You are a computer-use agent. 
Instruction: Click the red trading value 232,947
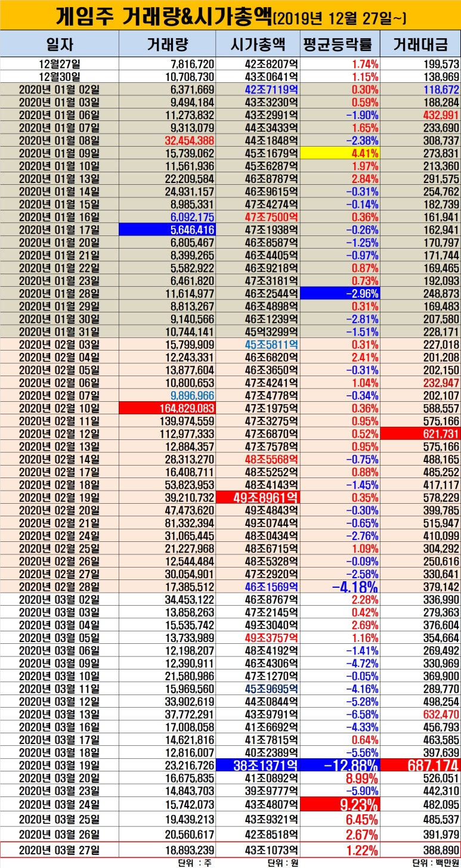click(x=440, y=383)
